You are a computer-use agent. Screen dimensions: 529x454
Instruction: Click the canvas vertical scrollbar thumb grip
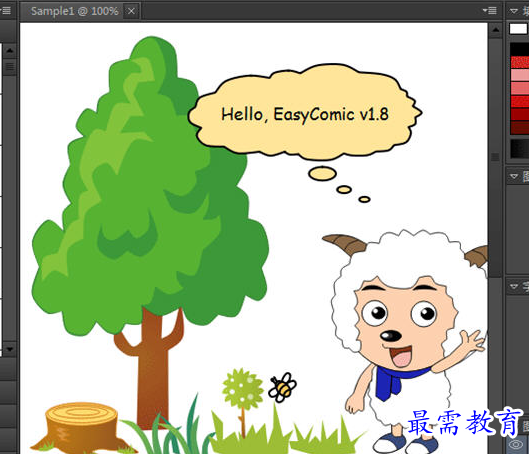(x=495, y=157)
